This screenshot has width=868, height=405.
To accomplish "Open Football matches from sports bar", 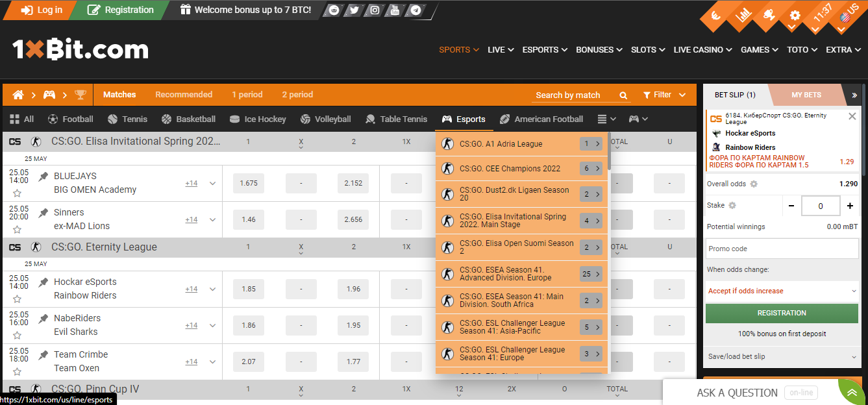I will [71, 119].
